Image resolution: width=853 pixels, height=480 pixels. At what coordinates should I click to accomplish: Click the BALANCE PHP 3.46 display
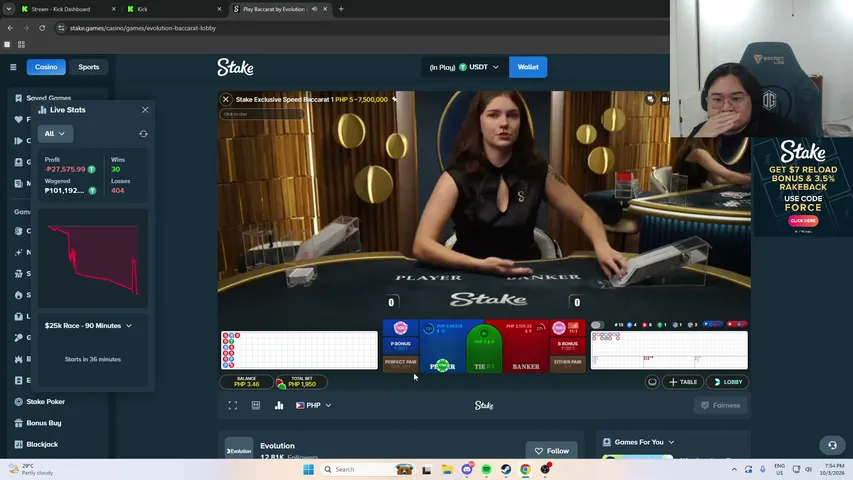[246, 382]
